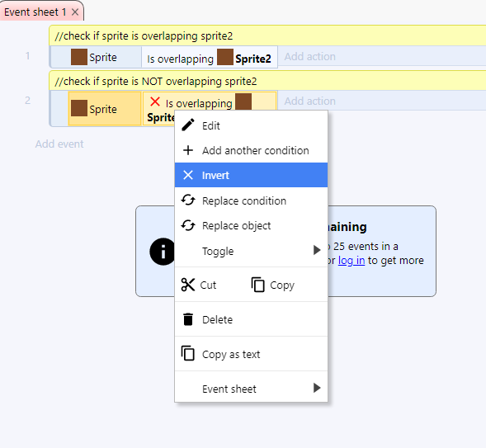Click the Copy icon in context menu
The width and height of the screenshot is (486, 448).
[x=258, y=285]
